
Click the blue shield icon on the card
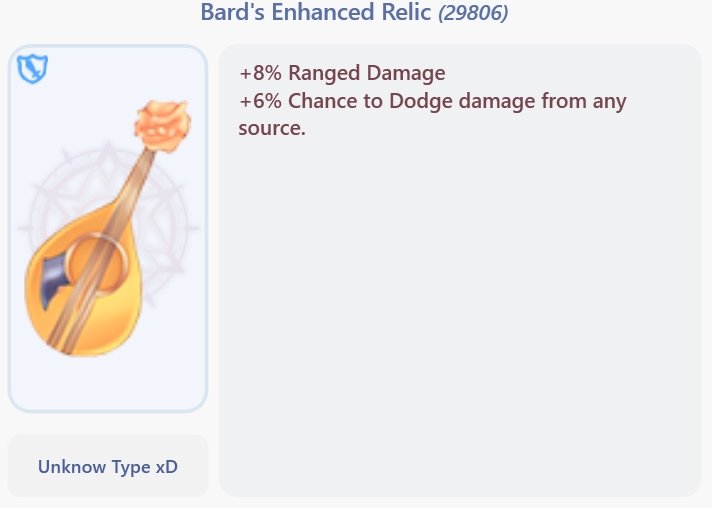(x=33, y=69)
